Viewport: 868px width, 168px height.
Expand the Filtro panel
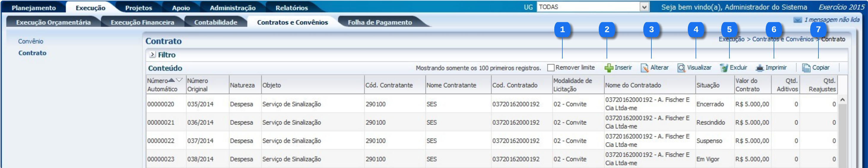tap(152, 54)
